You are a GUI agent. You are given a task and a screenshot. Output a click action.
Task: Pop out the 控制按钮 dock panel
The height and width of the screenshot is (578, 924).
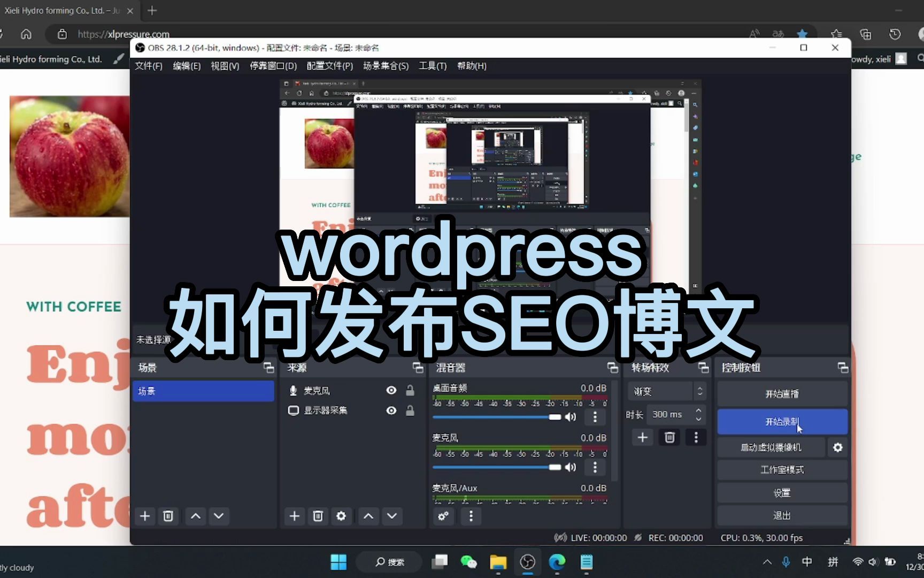[x=843, y=368]
